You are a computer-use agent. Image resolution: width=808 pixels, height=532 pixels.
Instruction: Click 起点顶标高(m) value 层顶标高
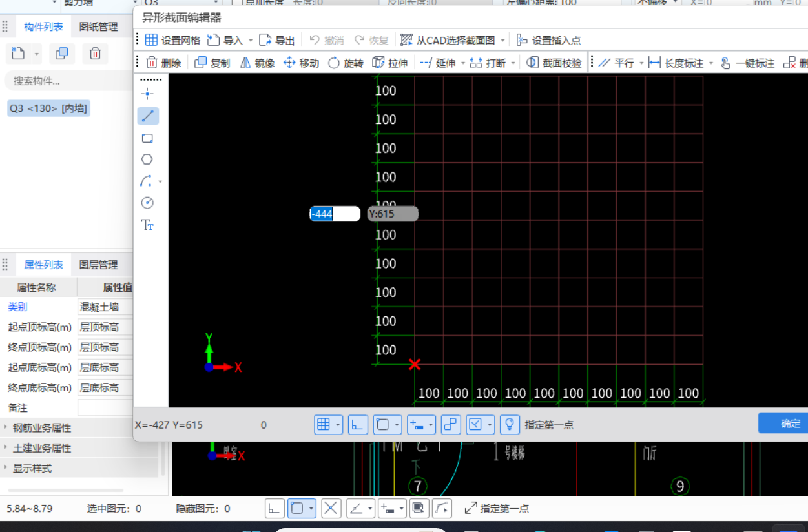[105, 327]
